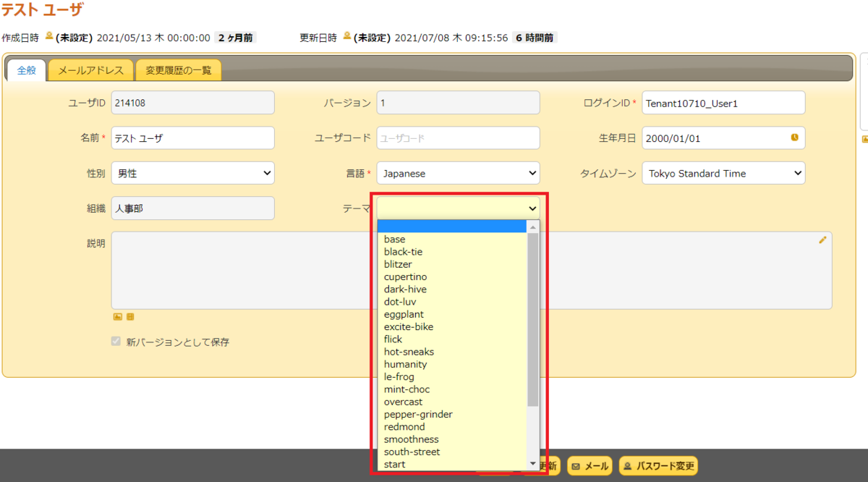The width and height of the screenshot is (868, 482).
Task: Select the hot-sneaks theme option
Action: [x=453, y=352]
